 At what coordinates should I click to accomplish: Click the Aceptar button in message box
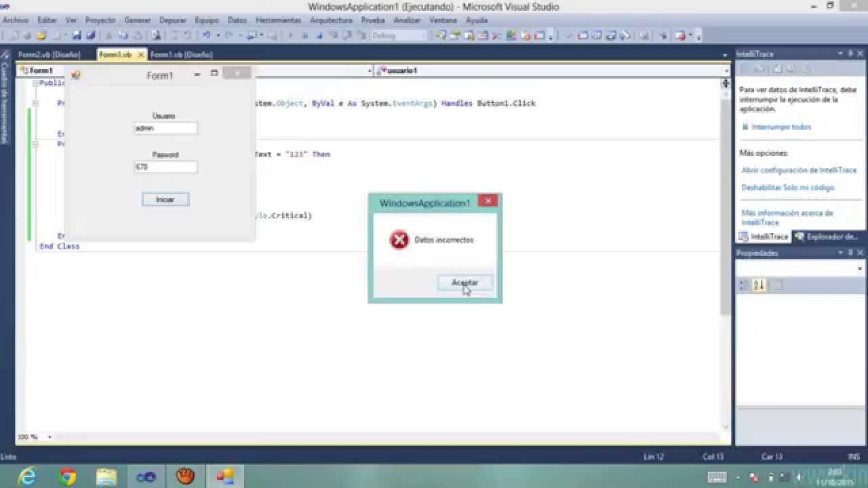(465, 283)
